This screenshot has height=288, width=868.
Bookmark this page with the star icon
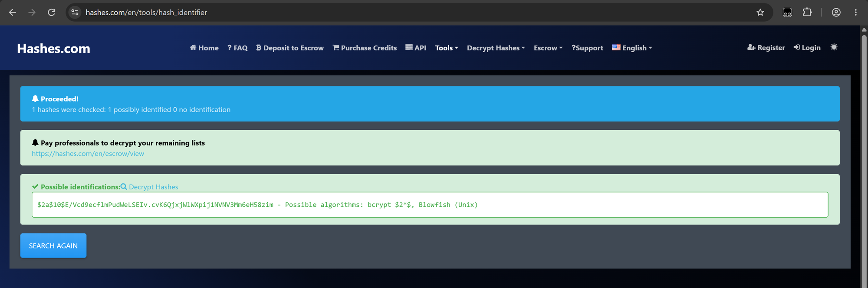coord(760,12)
